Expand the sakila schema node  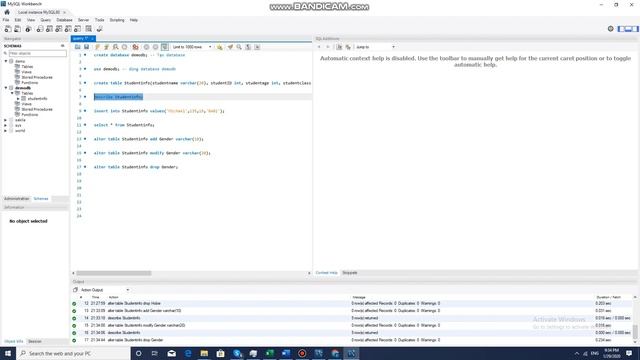click(x=6, y=120)
